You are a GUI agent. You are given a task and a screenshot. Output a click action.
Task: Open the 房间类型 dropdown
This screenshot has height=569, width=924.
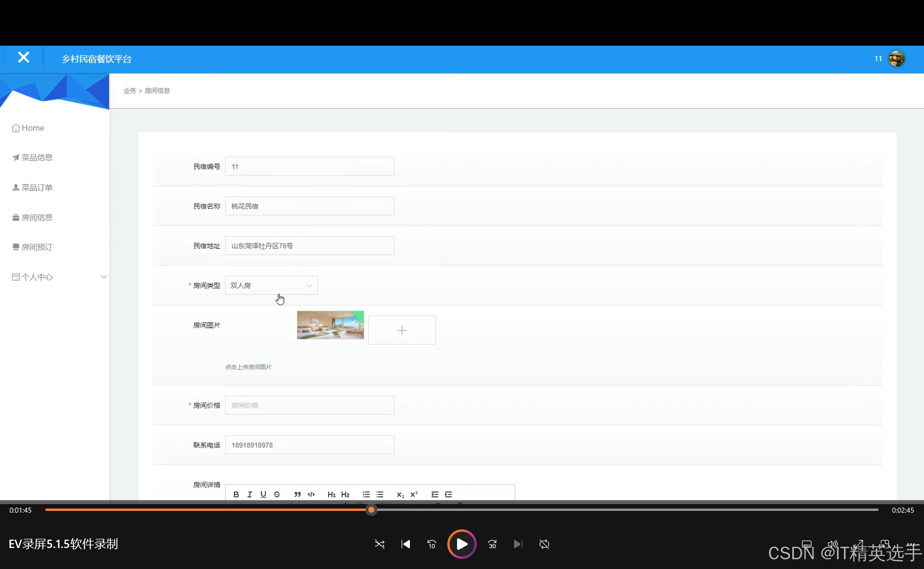(x=271, y=285)
